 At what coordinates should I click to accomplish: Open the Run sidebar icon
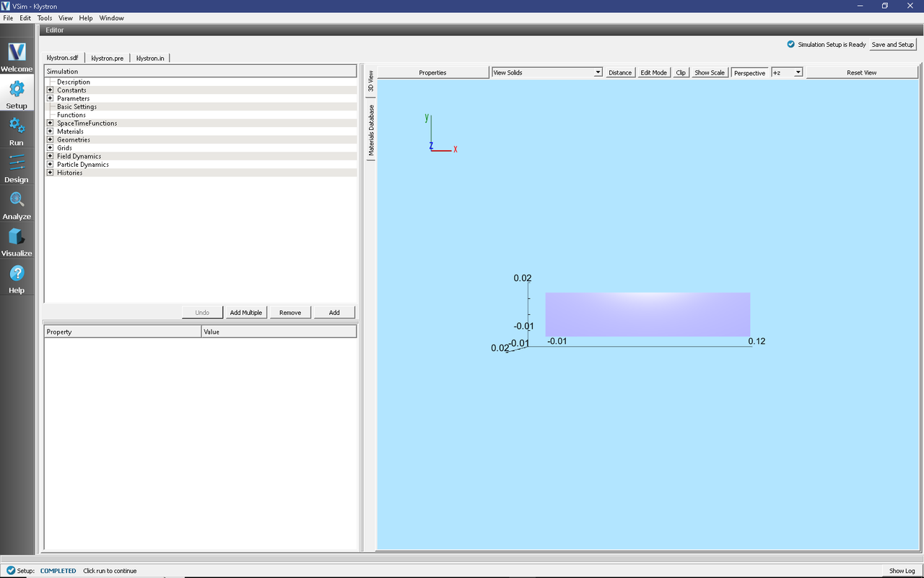point(17,126)
